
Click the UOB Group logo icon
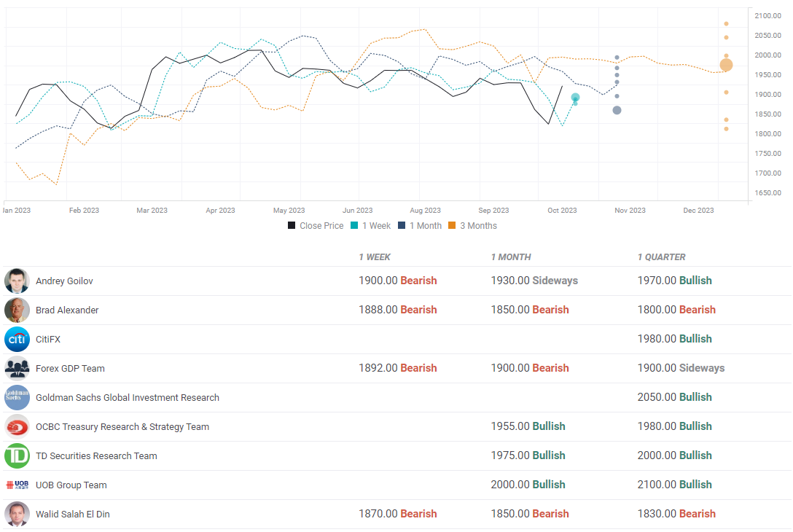[x=17, y=485]
